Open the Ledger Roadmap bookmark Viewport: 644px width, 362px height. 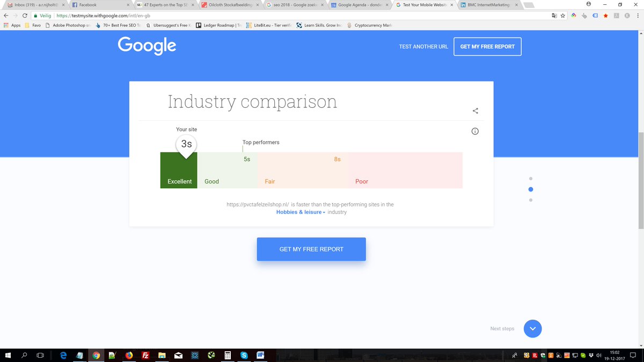click(x=219, y=25)
